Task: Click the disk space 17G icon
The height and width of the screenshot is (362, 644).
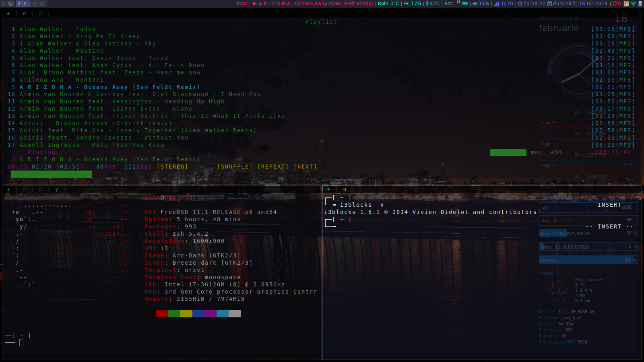Action: click(x=406, y=4)
